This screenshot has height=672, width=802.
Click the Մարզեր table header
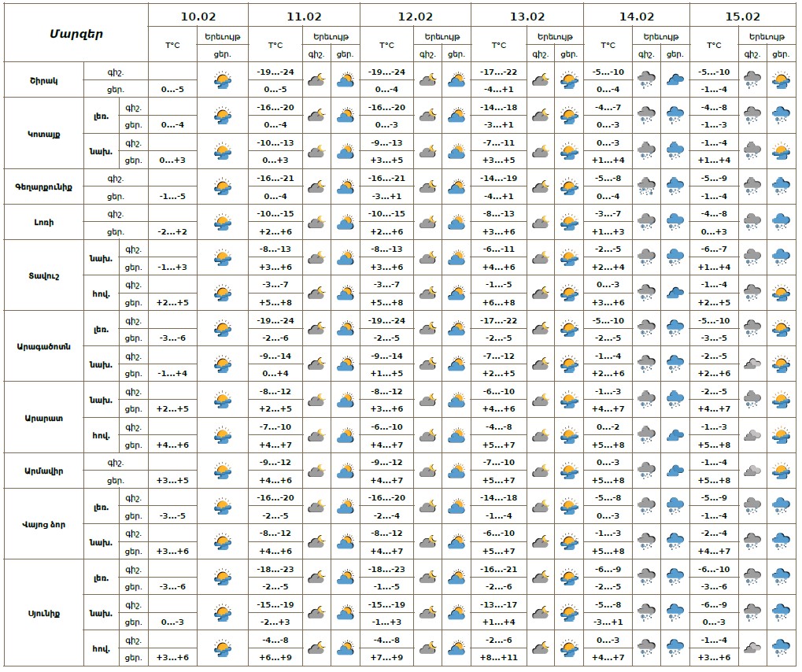76,33
